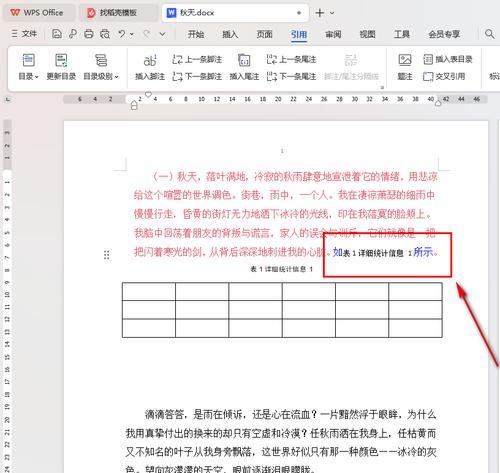Switch to the 插入 tab

tap(230, 34)
